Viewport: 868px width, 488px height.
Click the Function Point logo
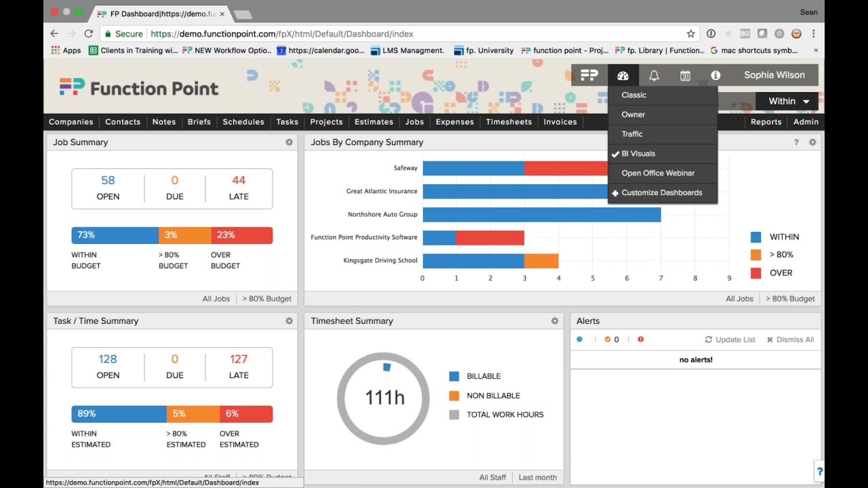click(139, 88)
